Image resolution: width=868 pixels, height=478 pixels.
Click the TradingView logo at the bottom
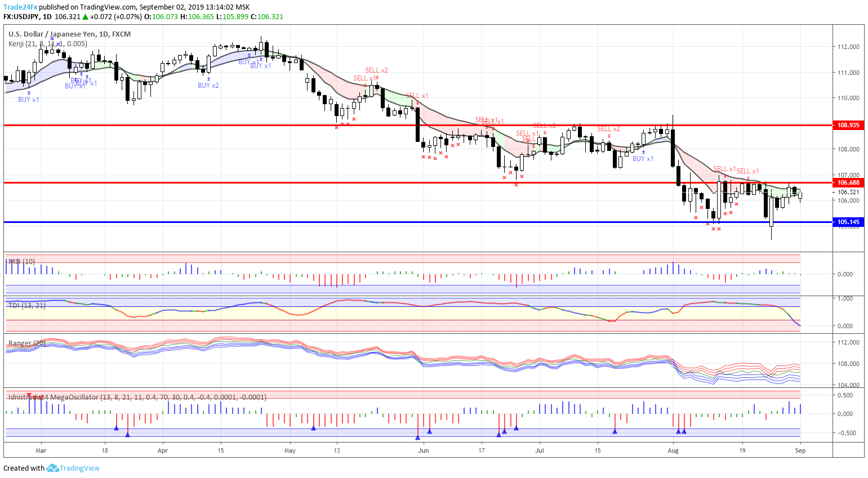(73, 468)
